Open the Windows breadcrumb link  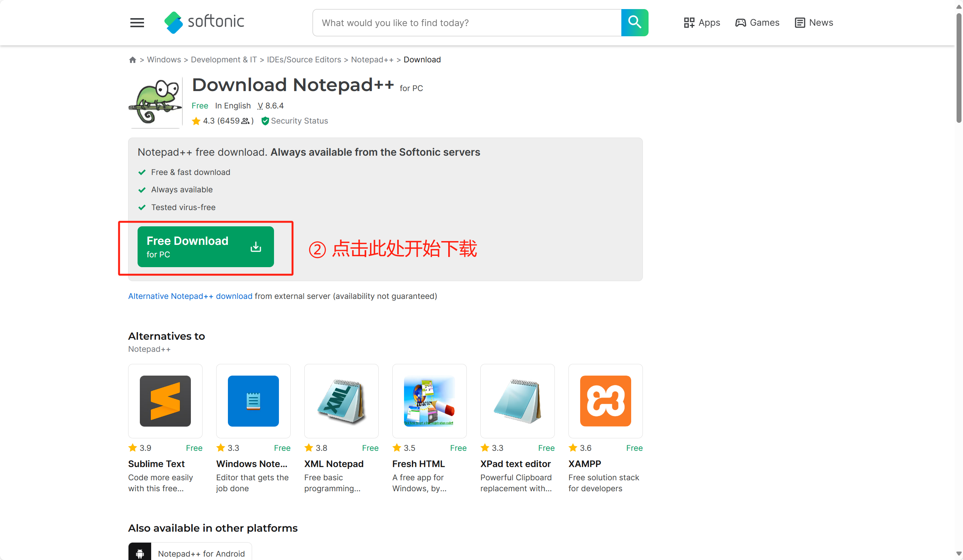[x=164, y=60]
